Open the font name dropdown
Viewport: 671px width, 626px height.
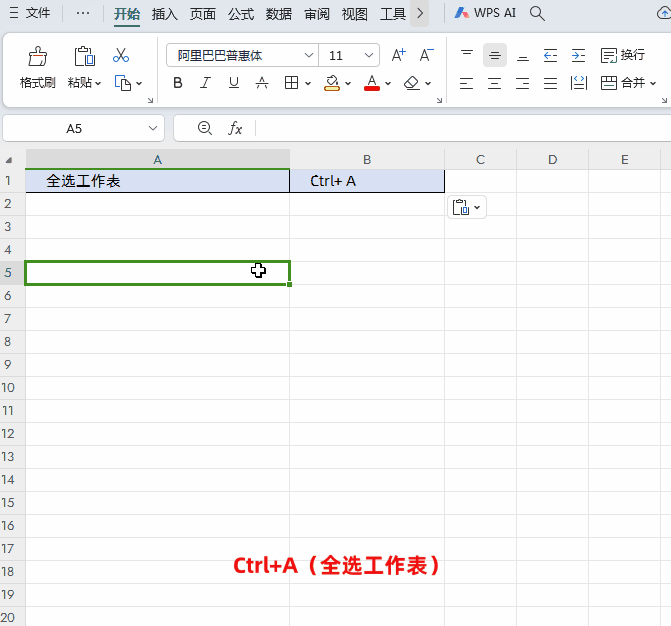pos(309,55)
